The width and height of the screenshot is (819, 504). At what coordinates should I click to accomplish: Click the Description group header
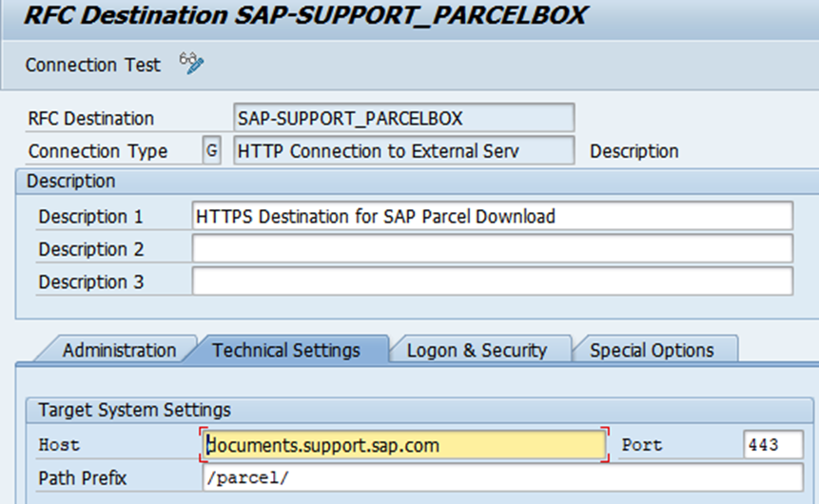(x=71, y=182)
